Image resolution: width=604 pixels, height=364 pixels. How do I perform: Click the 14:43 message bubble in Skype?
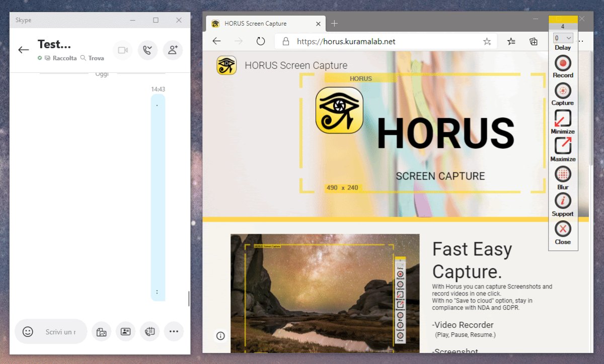click(158, 198)
